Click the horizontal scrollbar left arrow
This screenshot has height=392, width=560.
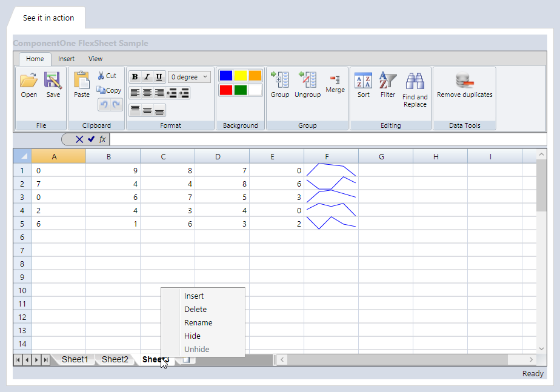click(x=282, y=359)
